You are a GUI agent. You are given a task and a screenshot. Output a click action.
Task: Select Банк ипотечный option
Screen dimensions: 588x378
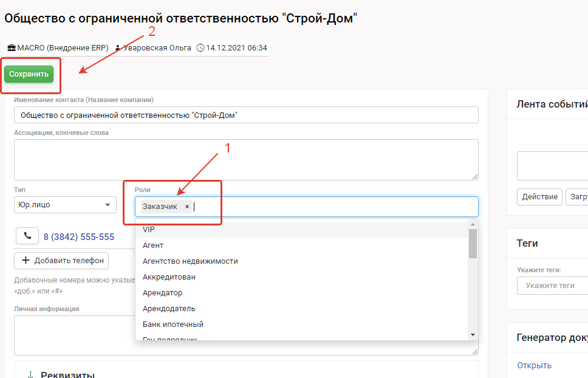coord(173,325)
